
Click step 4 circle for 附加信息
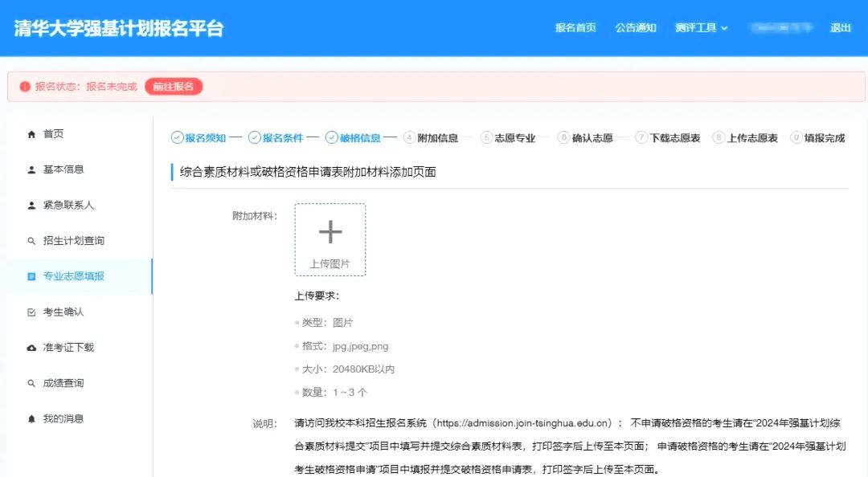click(409, 137)
